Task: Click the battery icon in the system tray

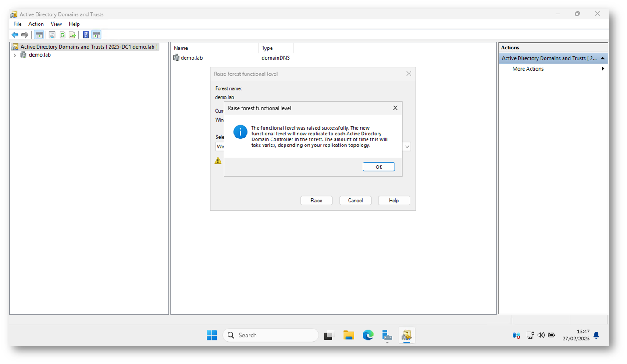Action: pos(551,335)
